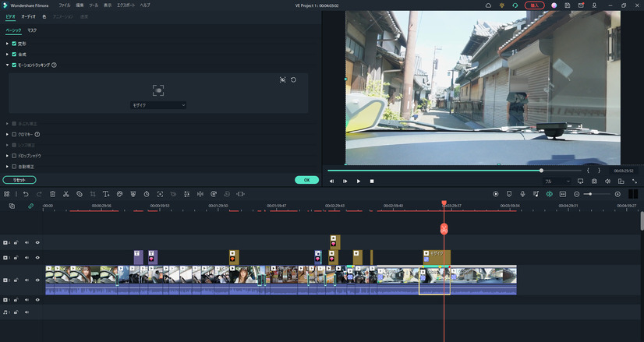The height and width of the screenshot is (342, 644).
Task: Open the crop tool in timeline toolbar
Action: (93, 194)
